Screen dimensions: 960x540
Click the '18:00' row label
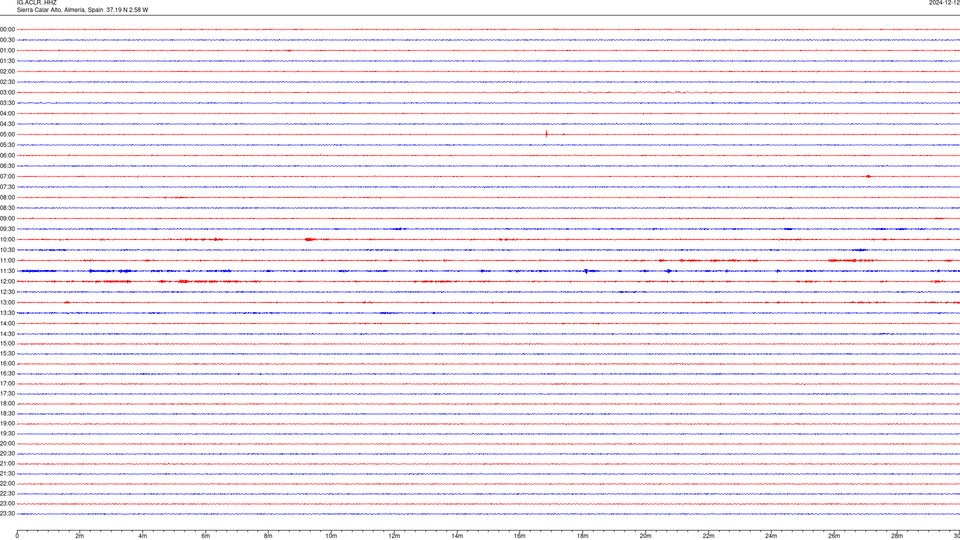tap(7, 403)
